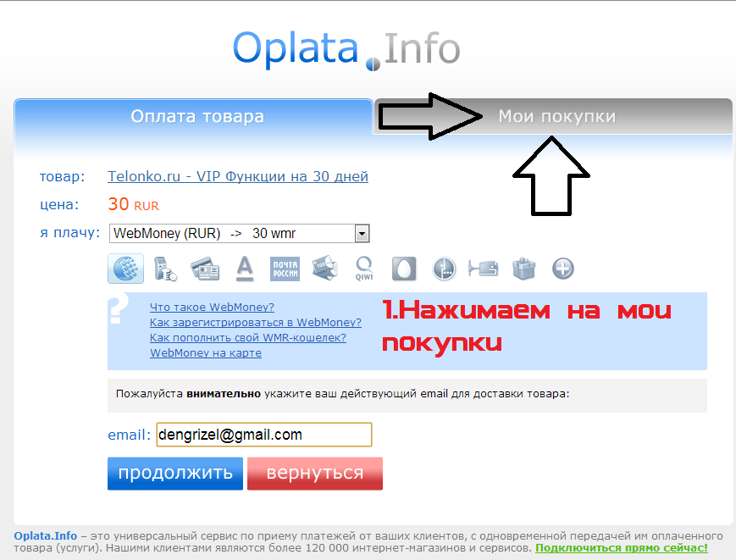Screen dimensions: 736x560
Task: Choose the QIWI payment icon
Action: (364, 269)
